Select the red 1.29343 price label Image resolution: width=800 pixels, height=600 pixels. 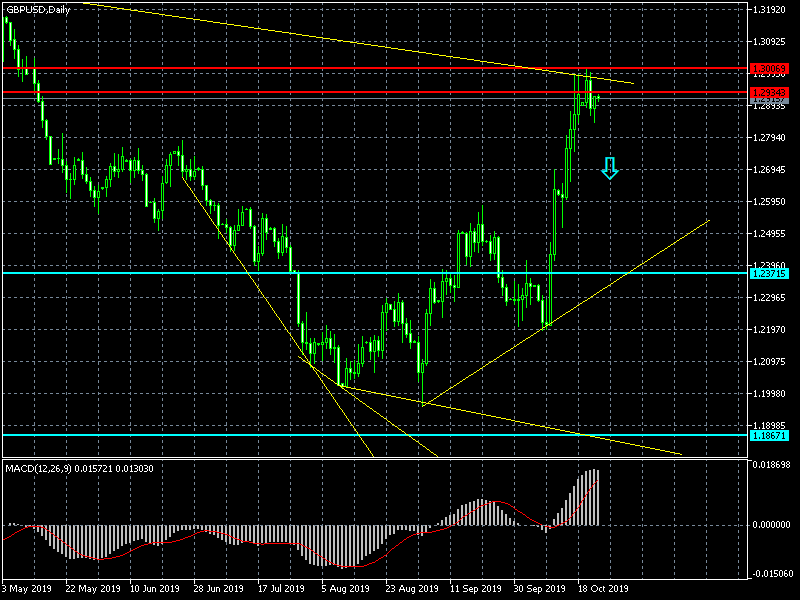(768, 92)
